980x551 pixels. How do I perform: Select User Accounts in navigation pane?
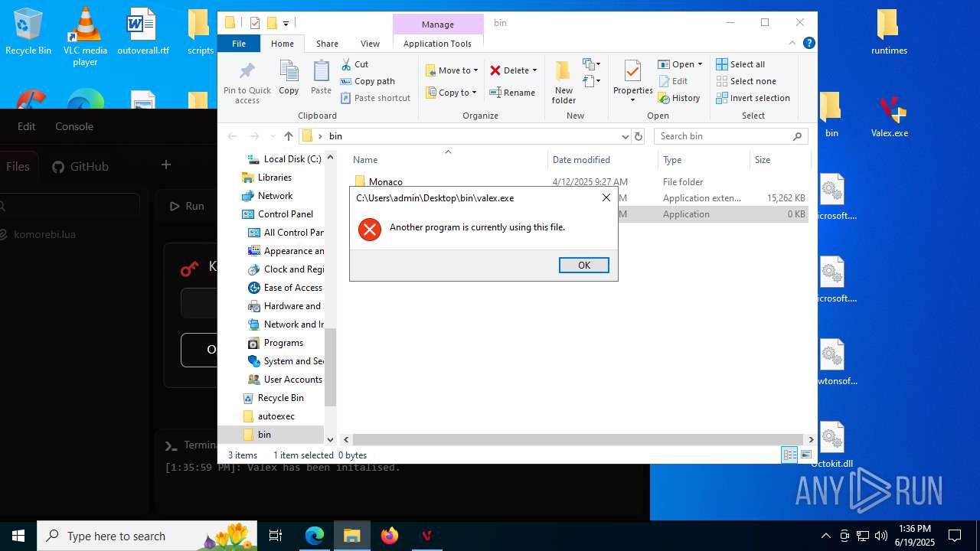[x=292, y=380]
